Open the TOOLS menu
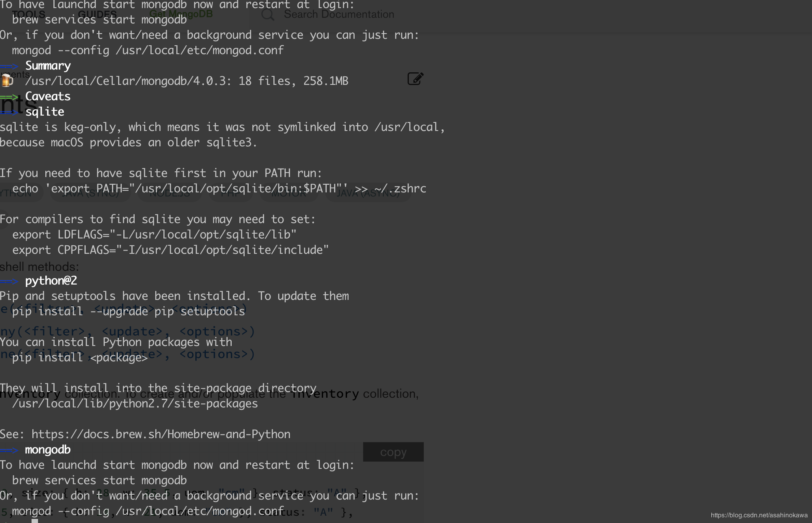 (28, 15)
